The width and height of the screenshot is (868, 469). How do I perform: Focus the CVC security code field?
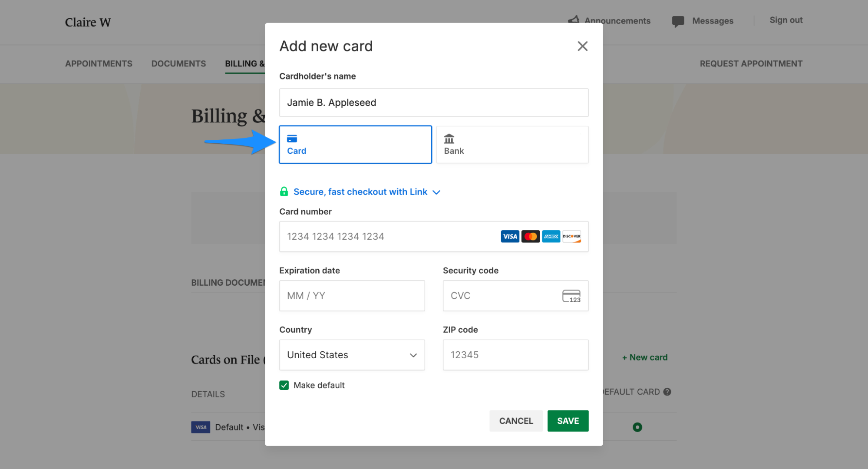click(x=515, y=296)
